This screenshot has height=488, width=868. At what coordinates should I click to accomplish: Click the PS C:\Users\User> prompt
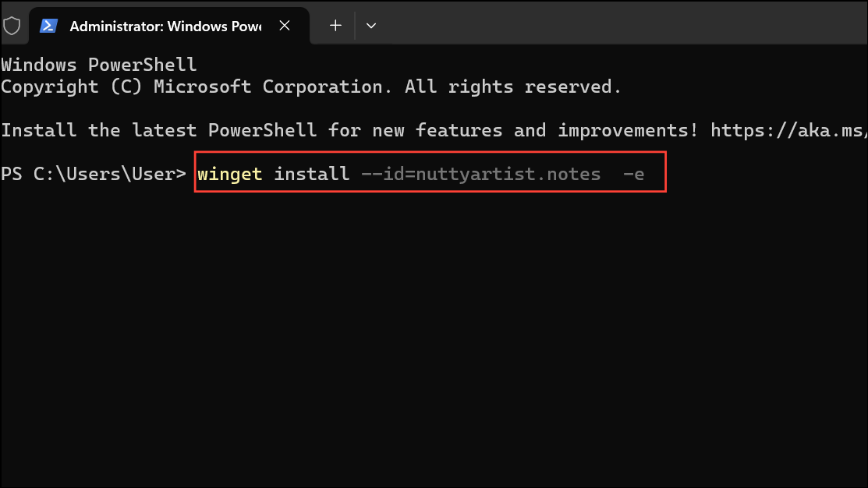[94, 175]
